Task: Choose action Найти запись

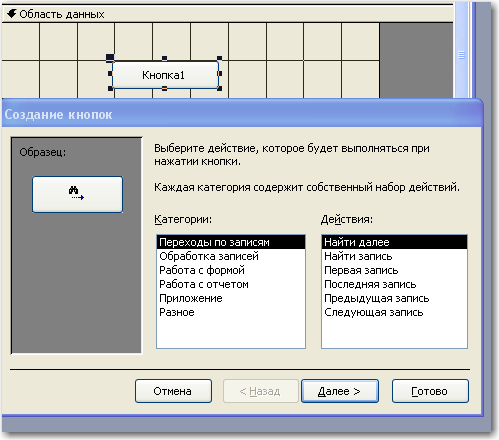Action: click(x=394, y=256)
